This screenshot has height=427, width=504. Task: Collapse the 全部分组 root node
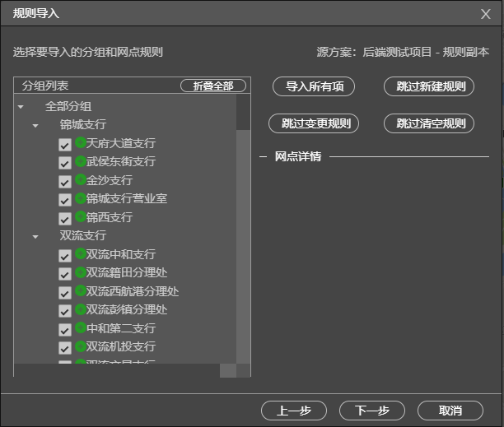pos(20,107)
